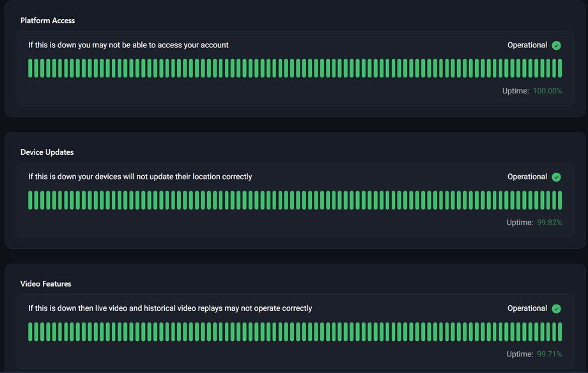
Task: Click the Operational status text for Video Features
Action: coord(527,308)
